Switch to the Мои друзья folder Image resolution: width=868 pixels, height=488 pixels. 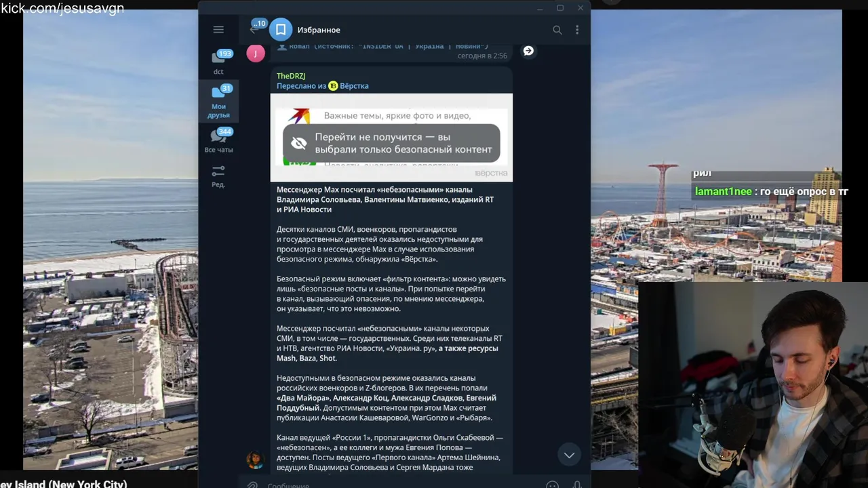pos(218,101)
